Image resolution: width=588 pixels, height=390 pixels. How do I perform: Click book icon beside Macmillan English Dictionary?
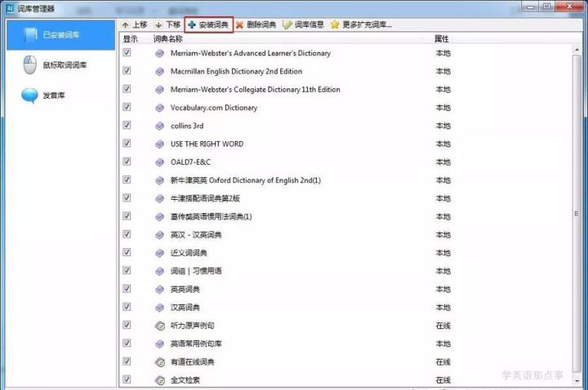pos(160,72)
